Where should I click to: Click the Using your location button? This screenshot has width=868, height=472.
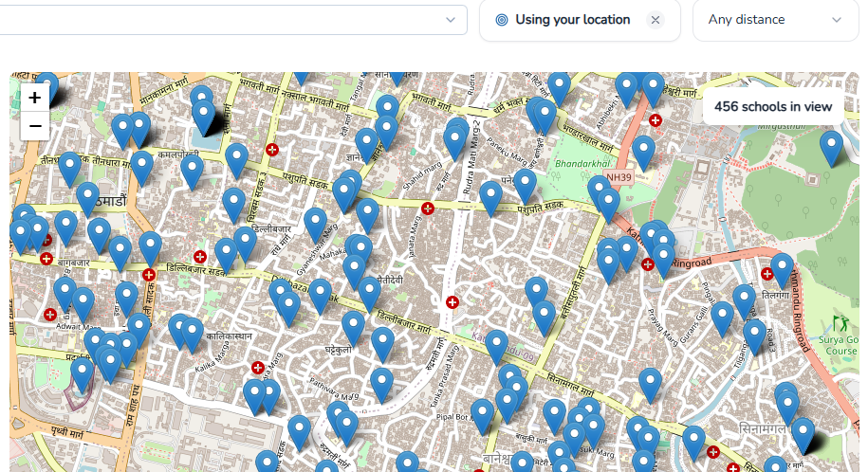click(x=572, y=20)
